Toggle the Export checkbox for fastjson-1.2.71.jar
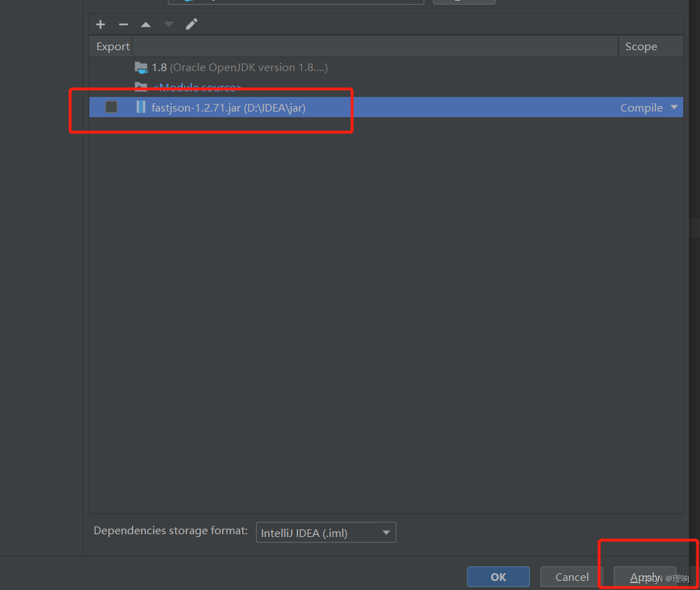 coord(111,107)
